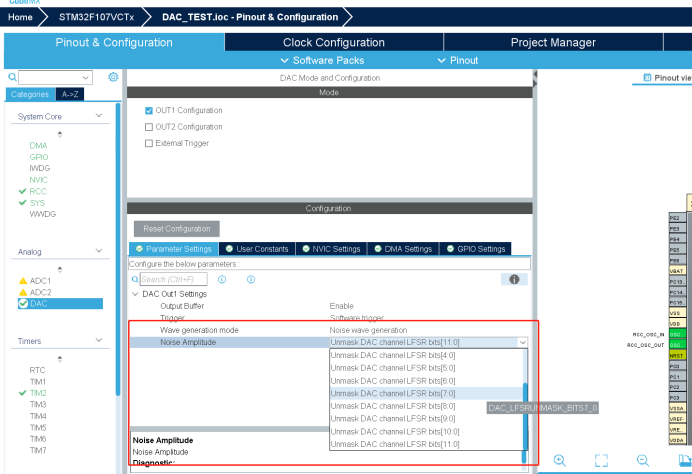This screenshot has height=474, width=692.
Task: Open the Software Packs menu
Action: pos(323,60)
